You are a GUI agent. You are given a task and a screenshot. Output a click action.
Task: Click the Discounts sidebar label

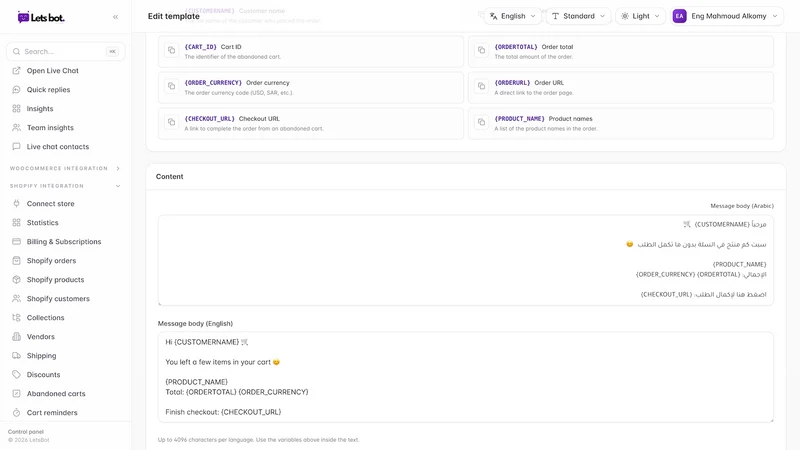(x=43, y=374)
